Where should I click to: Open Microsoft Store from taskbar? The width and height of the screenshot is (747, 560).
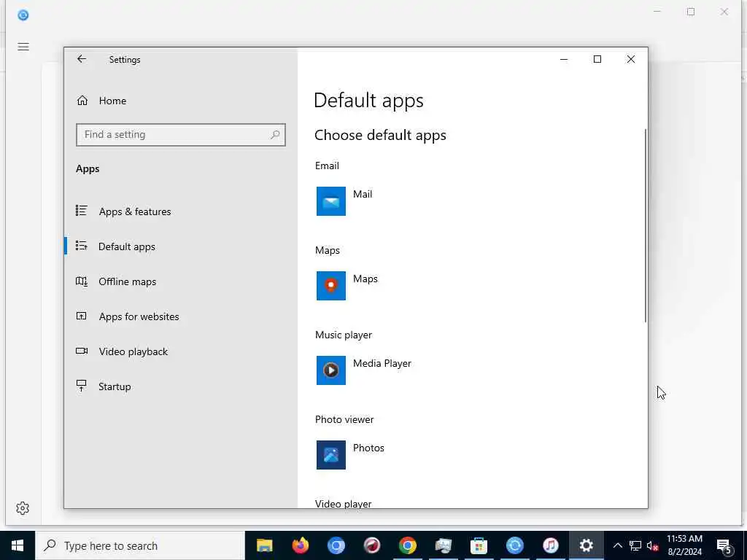pyautogui.click(x=479, y=545)
